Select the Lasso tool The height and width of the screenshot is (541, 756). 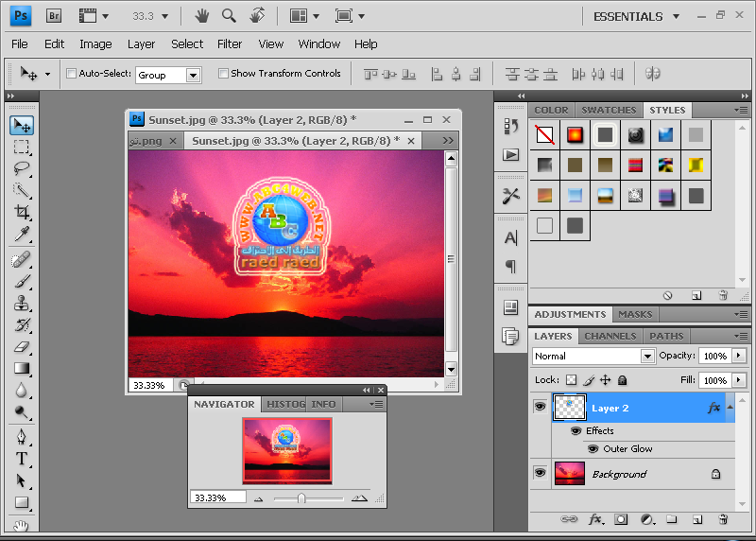click(21, 168)
